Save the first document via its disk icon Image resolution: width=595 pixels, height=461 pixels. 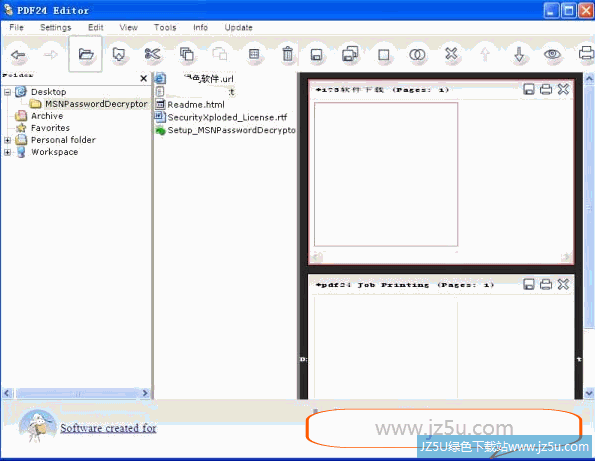pos(529,89)
